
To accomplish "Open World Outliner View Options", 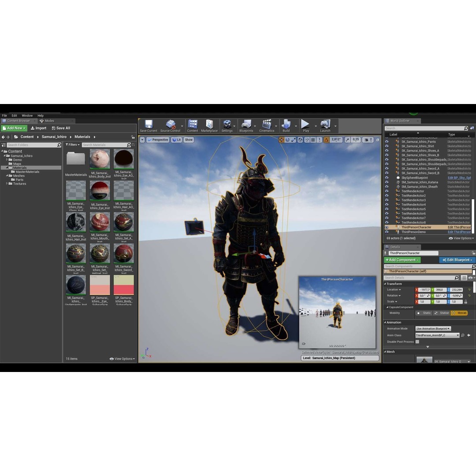I will (x=461, y=238).
